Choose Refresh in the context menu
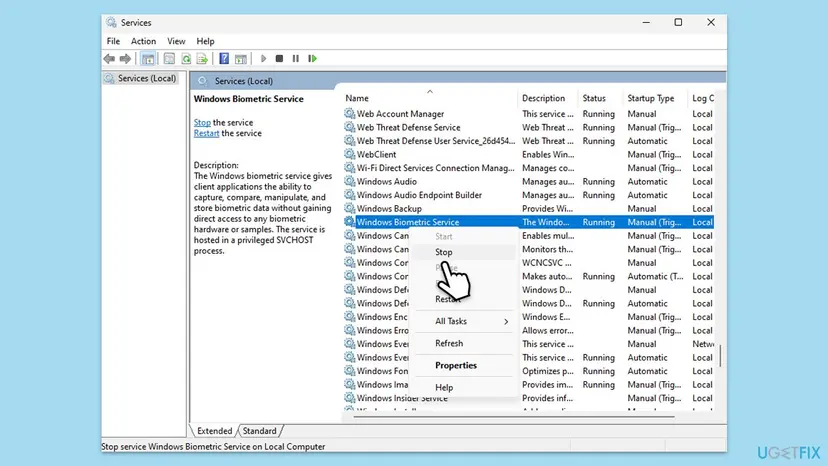The height and width of the screenshot is (466, 828). pos(465,343)
